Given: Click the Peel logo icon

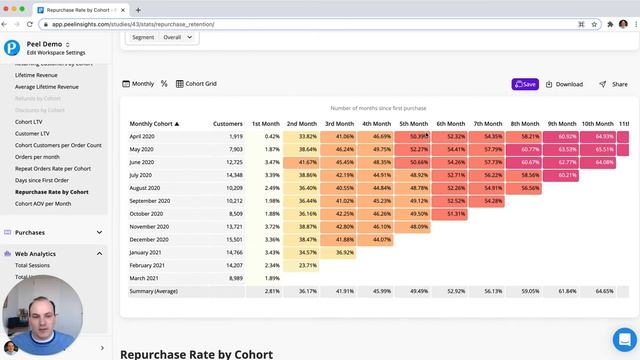Looking at the screenshot, I should coord(12,48).
